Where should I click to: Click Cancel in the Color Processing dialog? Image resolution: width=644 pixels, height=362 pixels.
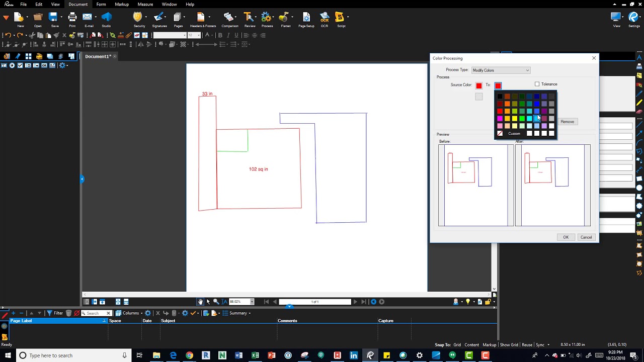[586, 237]
